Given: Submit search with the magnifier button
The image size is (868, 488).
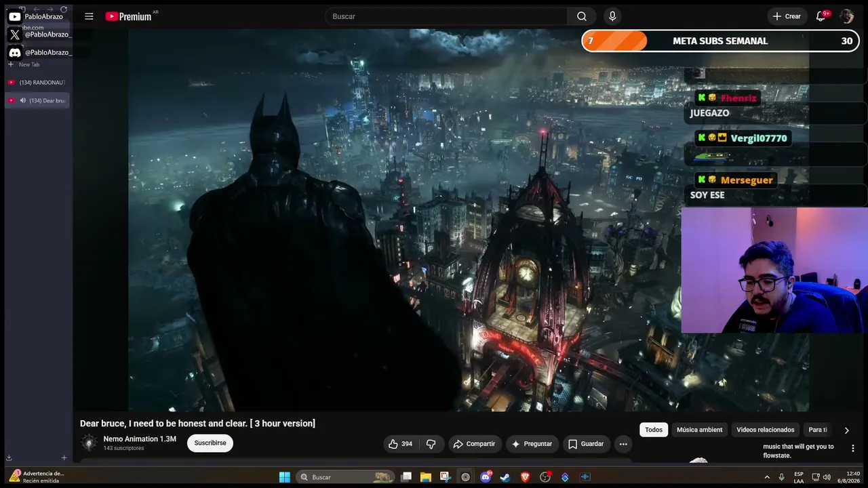Looking at the screenshot, I should click(582, 16).
